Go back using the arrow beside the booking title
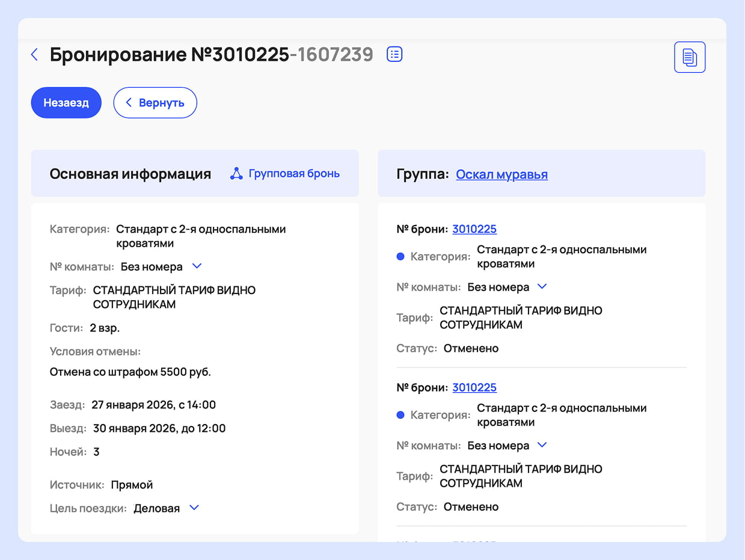 [x=34, y=55]
